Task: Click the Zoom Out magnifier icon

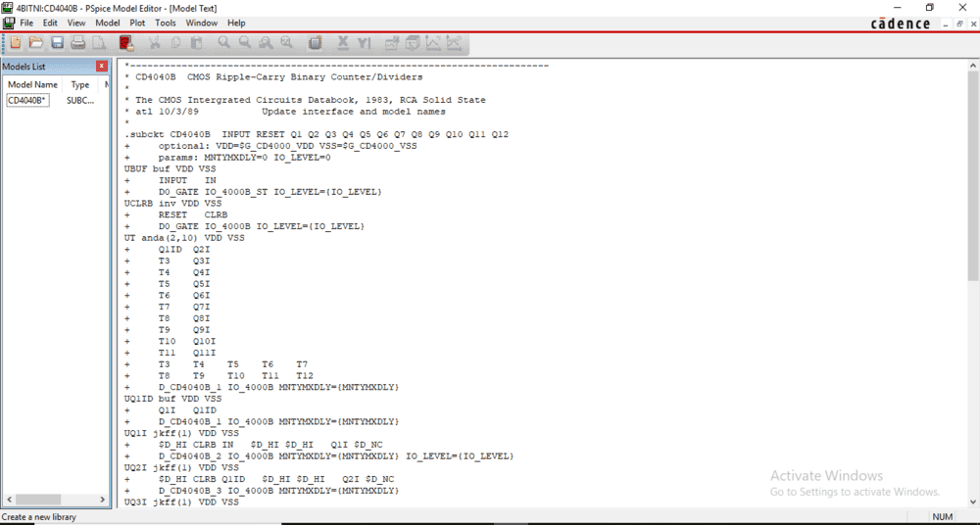Action: (245, 42)
